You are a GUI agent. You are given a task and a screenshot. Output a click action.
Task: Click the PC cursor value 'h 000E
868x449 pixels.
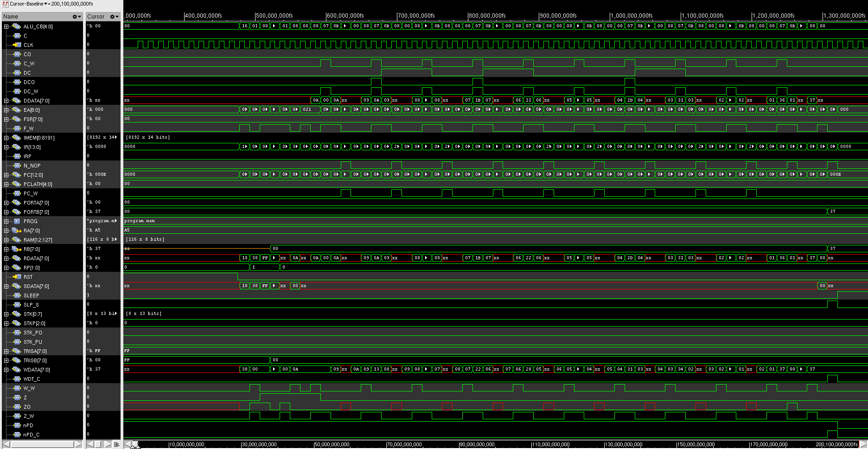[x=96, y=174]
